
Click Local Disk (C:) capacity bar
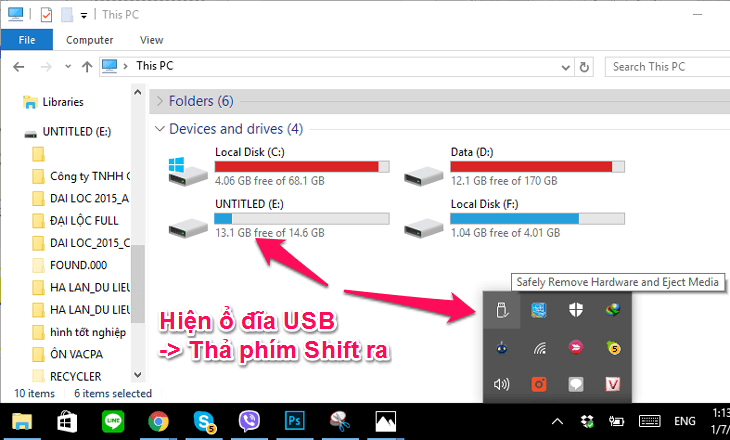(x=302, y=167)
